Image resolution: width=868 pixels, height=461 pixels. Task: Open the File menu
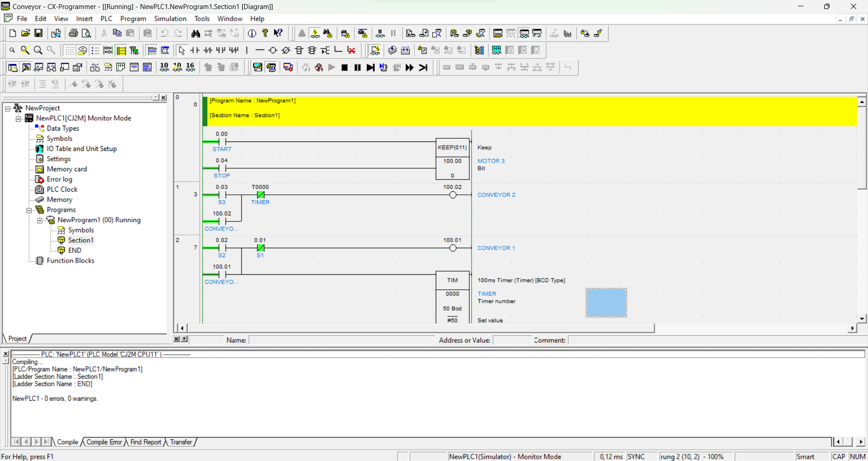click(22, 19)
